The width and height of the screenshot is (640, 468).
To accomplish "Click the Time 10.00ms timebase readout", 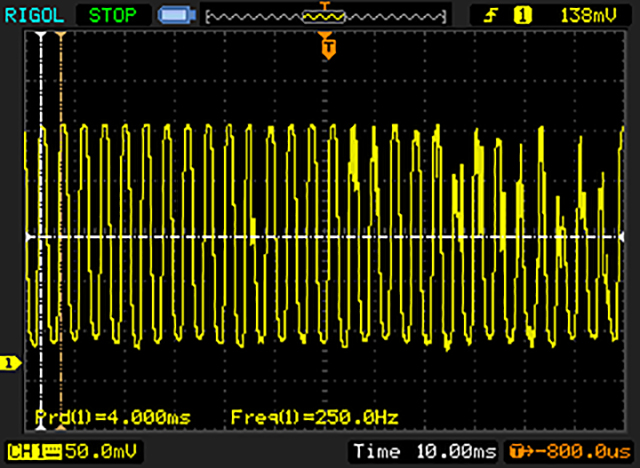I will tap(424, 452).
